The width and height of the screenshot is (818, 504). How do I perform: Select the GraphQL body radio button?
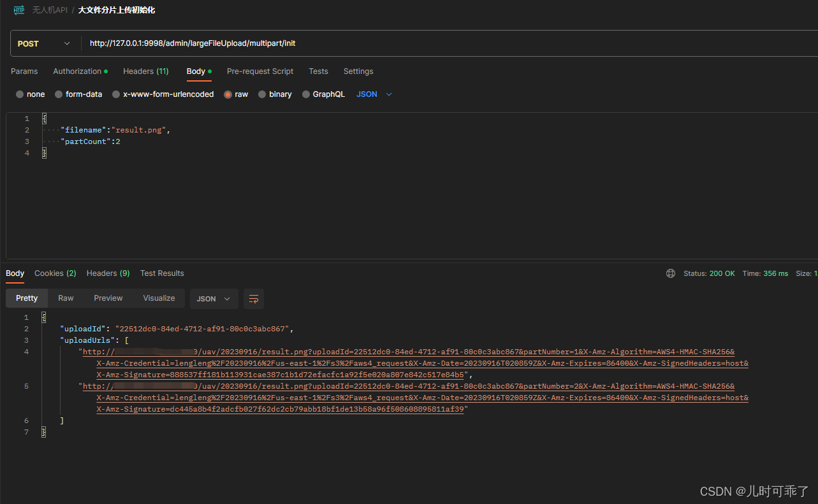click(x=306, y=94)
